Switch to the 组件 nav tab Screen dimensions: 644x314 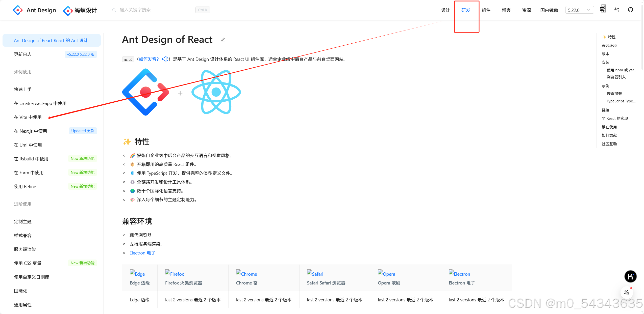[x=486, y=10]
